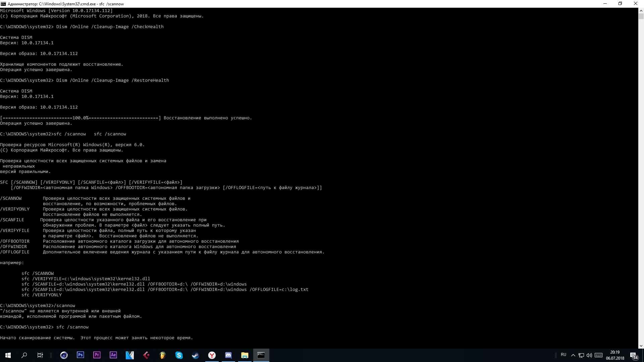This screenshot has height=362, width=644.
Task: Open the Cubase taskbar icon
Action: [x=146, y=355]
